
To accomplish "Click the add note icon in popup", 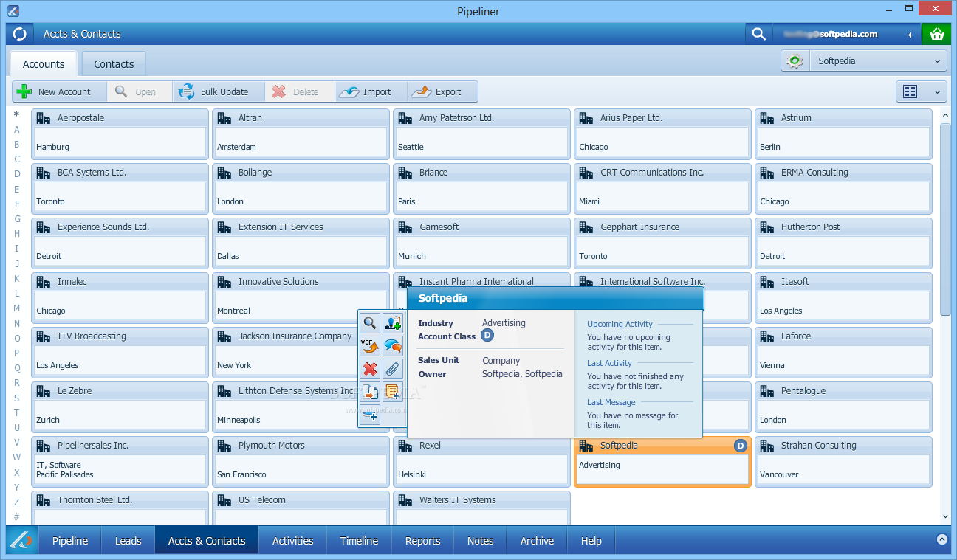I will click(393, 392).
